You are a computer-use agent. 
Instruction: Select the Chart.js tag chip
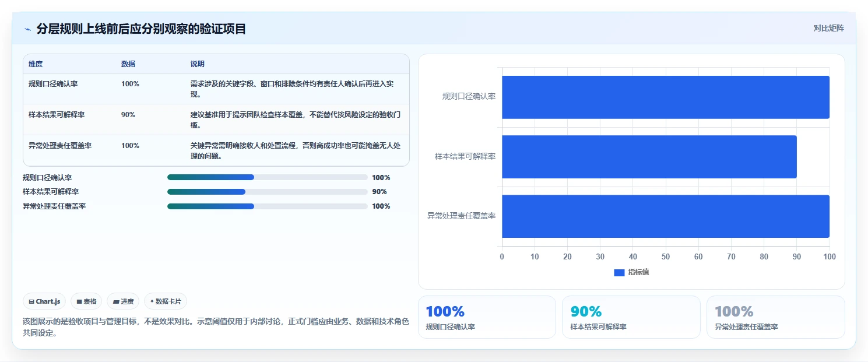[45, 301]
